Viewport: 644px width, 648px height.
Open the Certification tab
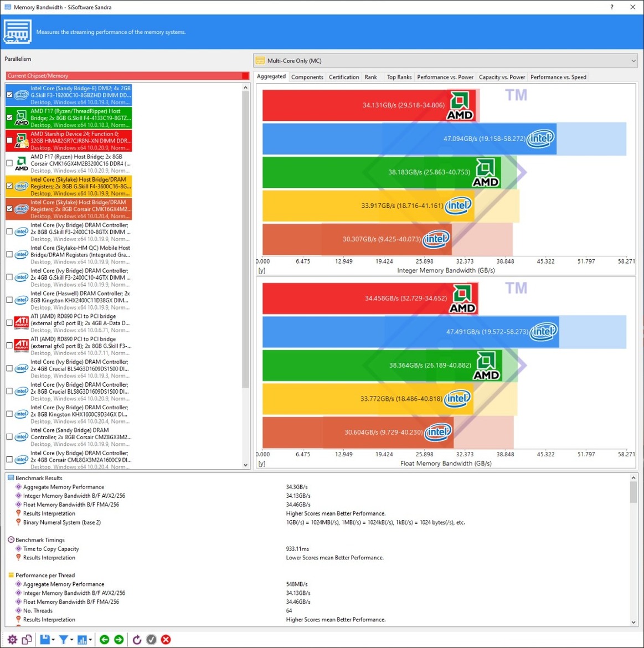click(344, 77)
